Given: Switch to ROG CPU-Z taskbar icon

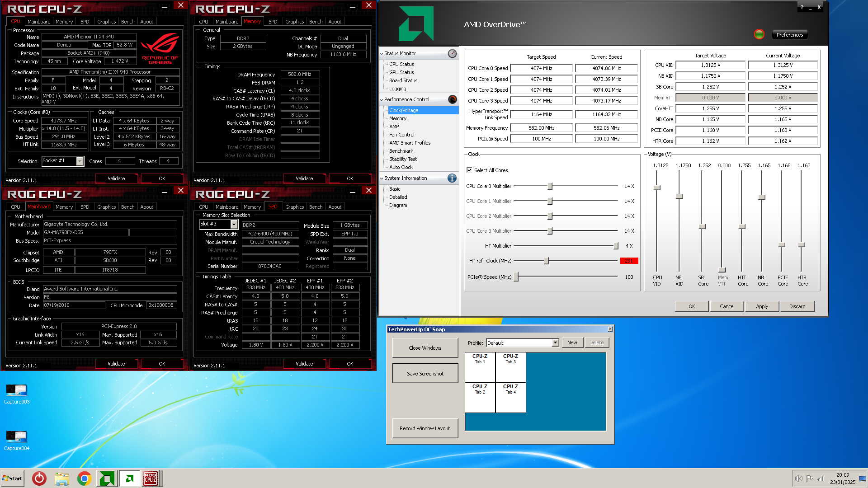Looking at the screenshot, I should click(151, 479).
